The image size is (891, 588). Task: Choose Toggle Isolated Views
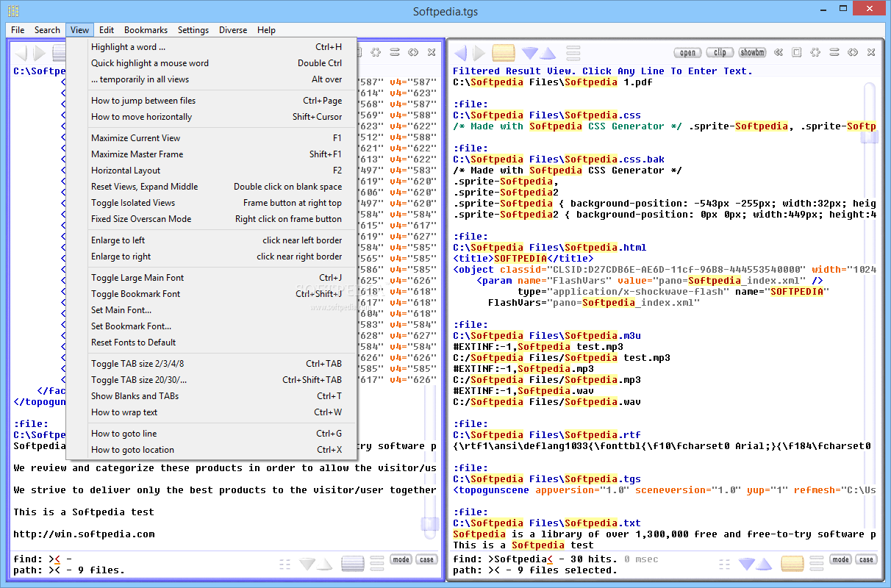coord(212,203)
